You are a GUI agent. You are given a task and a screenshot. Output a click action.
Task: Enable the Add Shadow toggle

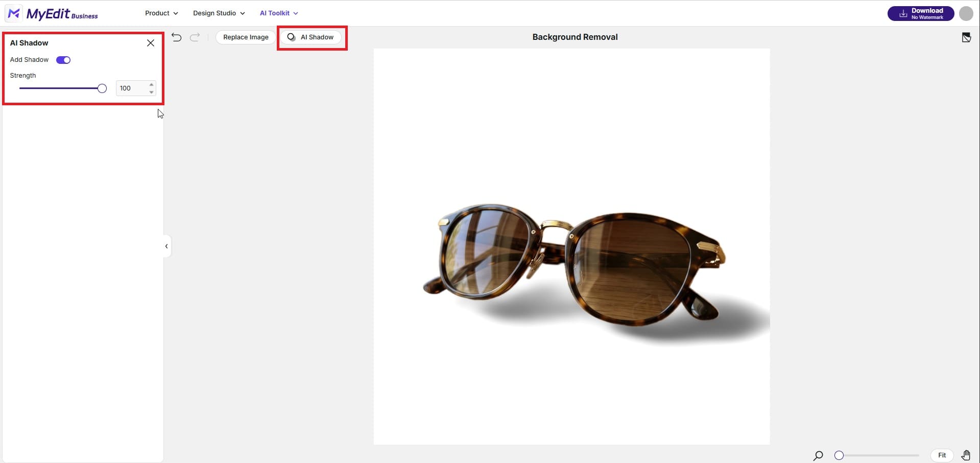(x=63, y=60)
